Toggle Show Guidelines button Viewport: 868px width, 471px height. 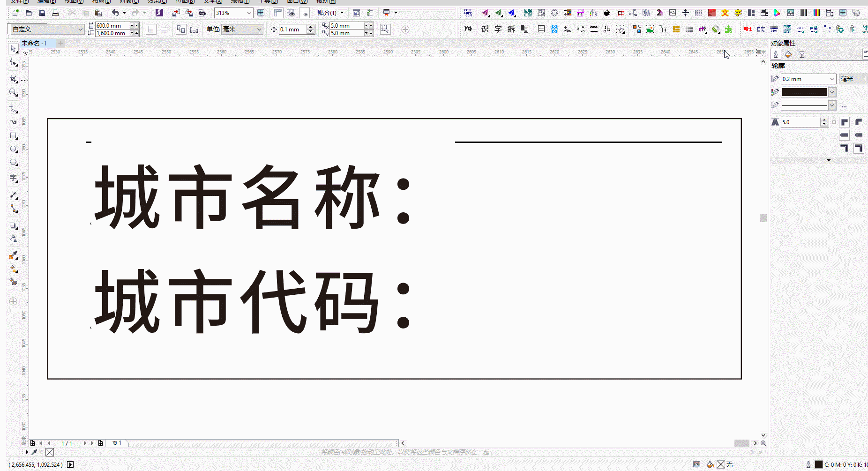pos(304,13)
